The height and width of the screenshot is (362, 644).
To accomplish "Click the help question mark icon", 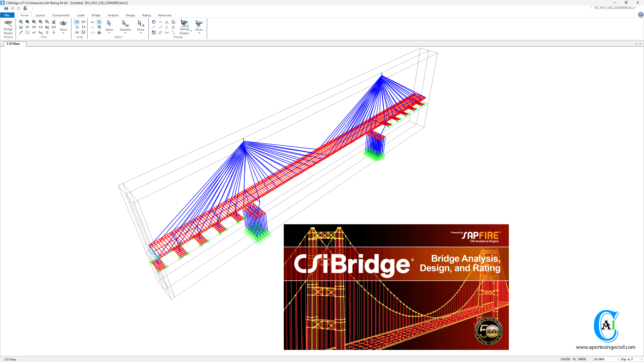I will [640, 15].
